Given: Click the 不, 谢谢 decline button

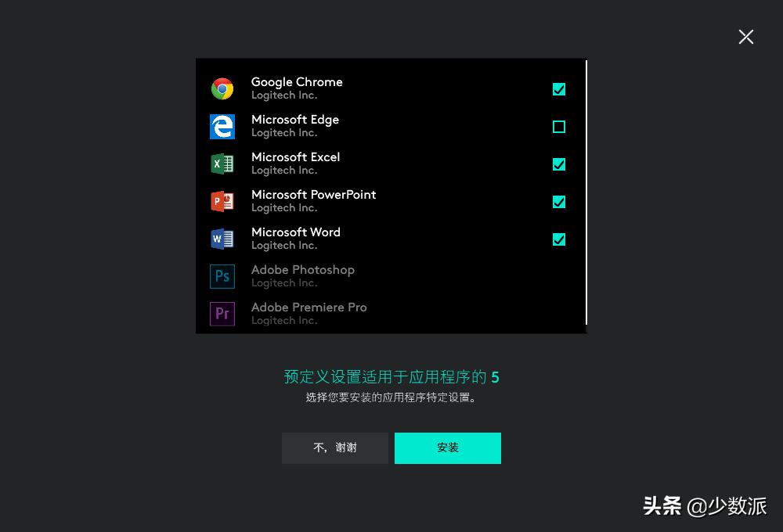Looking at the screenshot, I should (335, 448).
